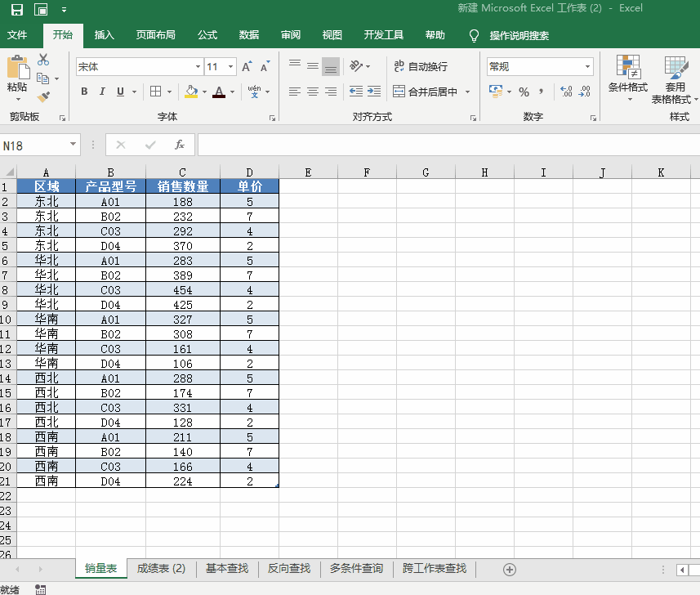Click the Insert Function fx icon

point(180,145)
